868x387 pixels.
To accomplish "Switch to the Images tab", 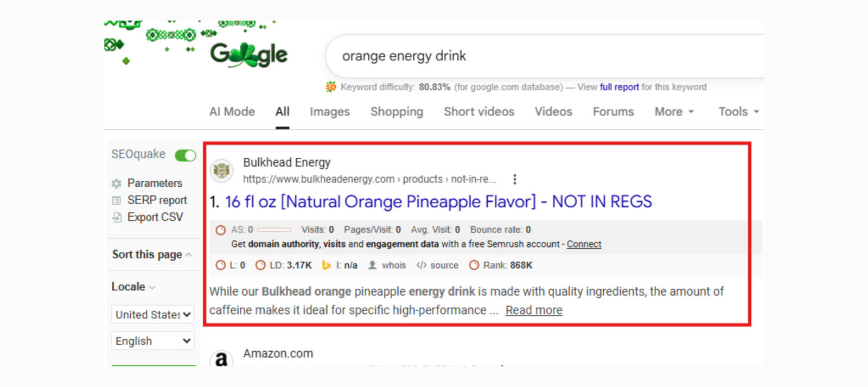I will [330, 112].
